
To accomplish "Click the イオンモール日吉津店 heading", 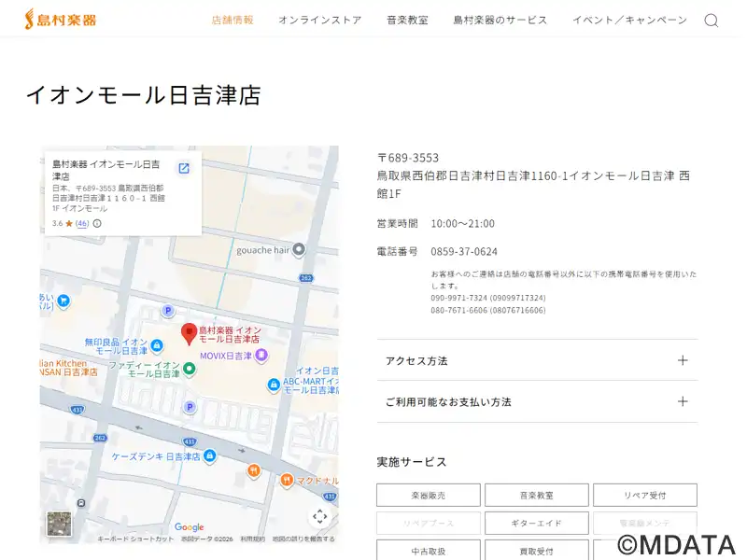I will coord(144,95).
